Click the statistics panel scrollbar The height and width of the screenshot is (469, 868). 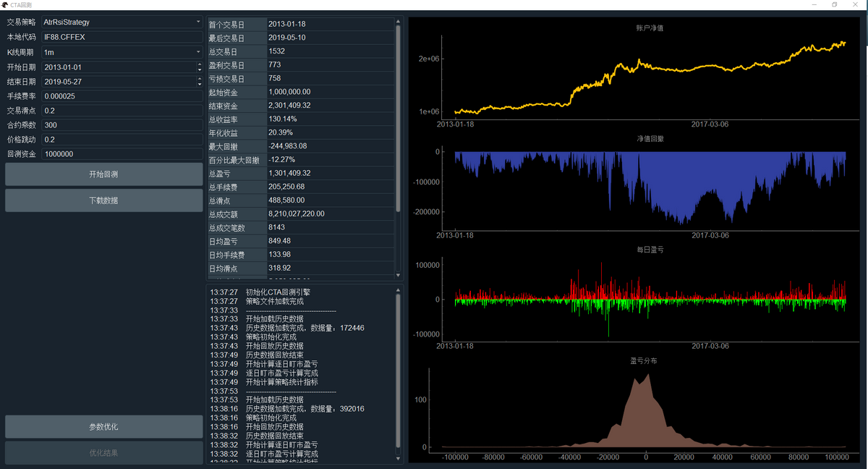click(x=398, y=145)
